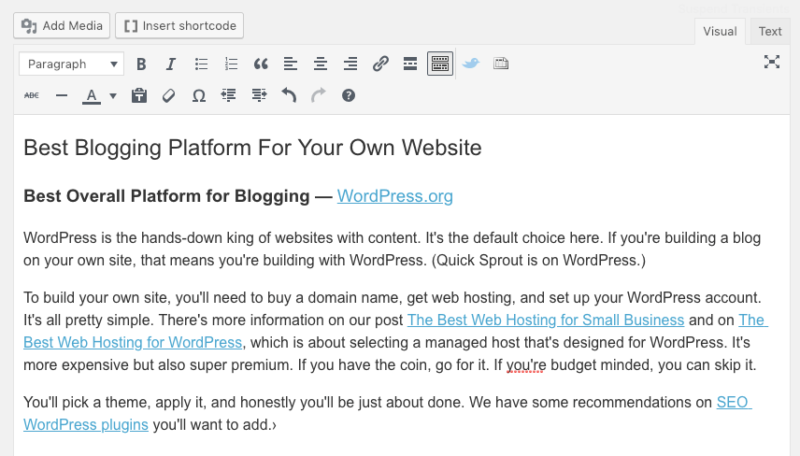This screenshot has height=456, width=800.
Task: Insert a bulleted list
Action: [201, 64]
